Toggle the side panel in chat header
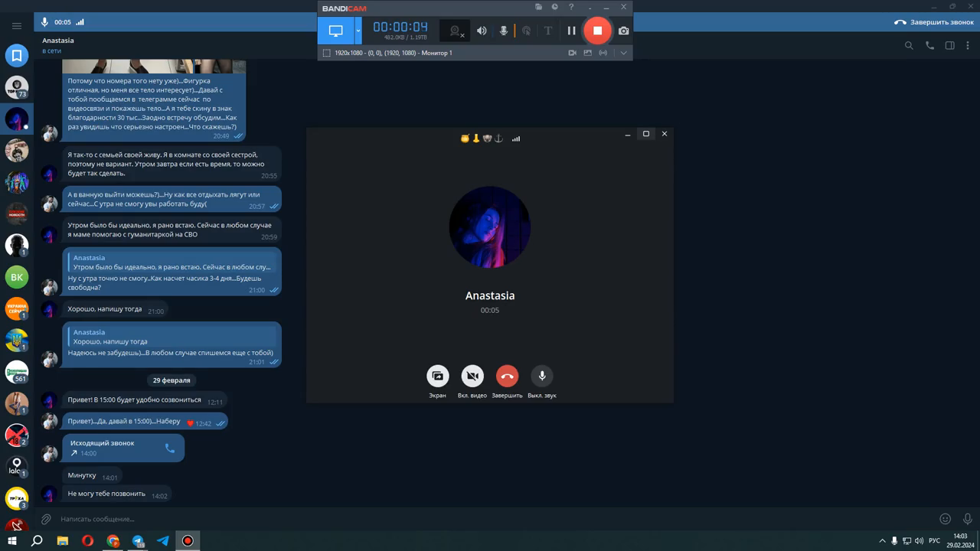This screenshot has height=551, width=980. coord(949,45)
